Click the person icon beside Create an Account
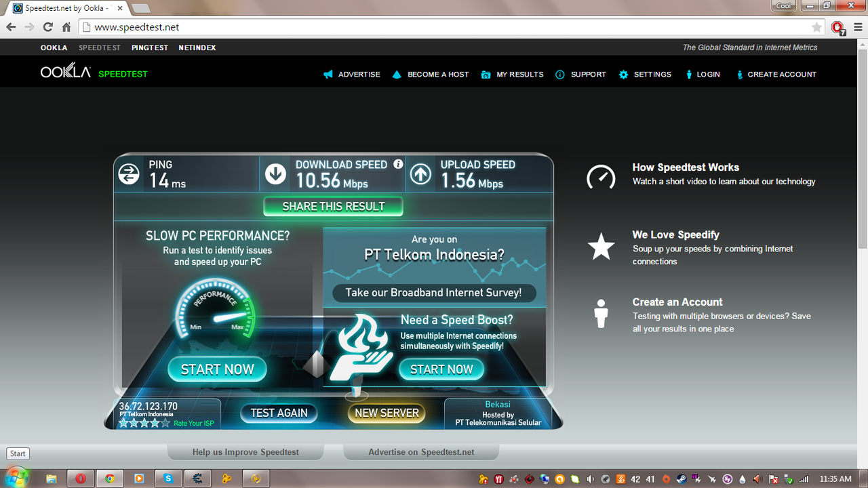The width and height of the screenshot is (868, 488). click(601, 314)
